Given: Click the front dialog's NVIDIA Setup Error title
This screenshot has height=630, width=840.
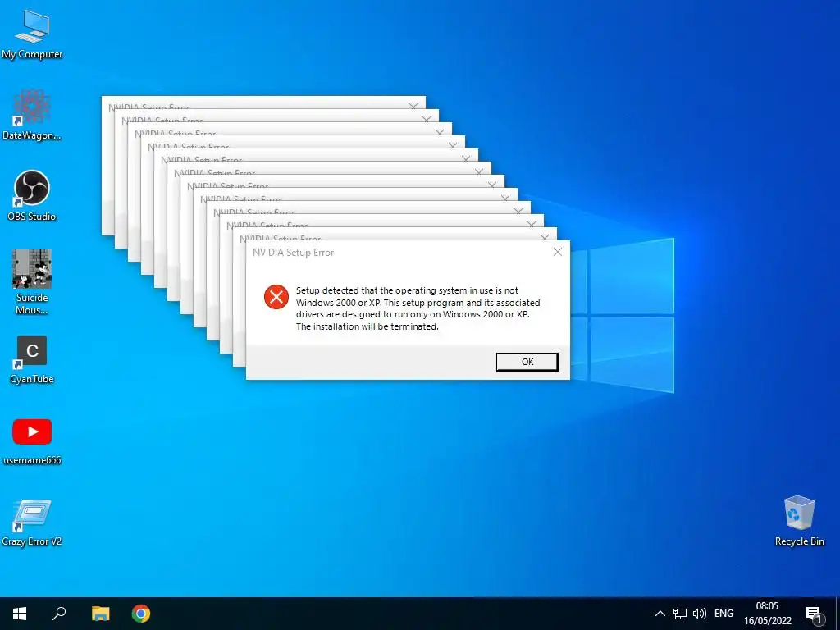Looking at the screenshot, I should click(x=293, y=253).
